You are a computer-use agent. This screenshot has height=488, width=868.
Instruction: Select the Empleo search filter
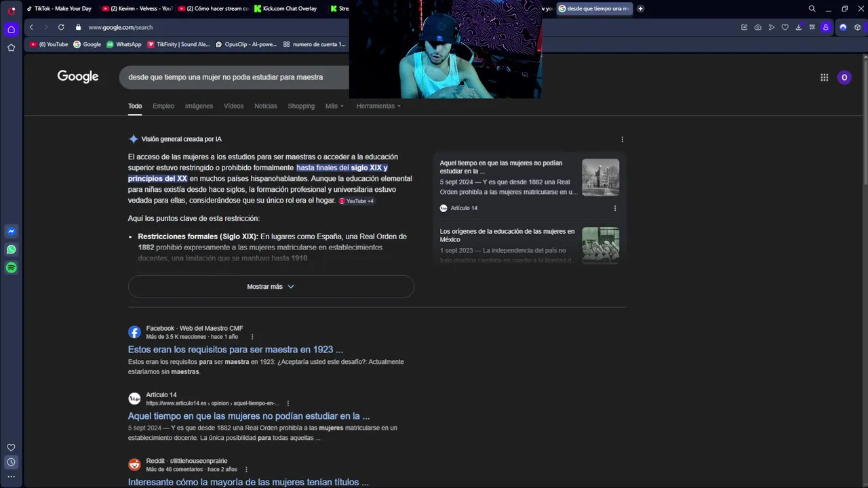pos(163,106)
